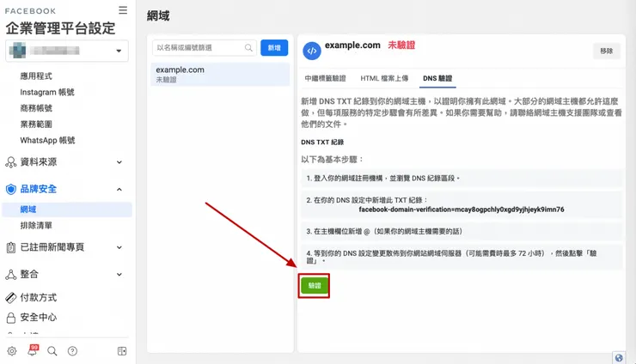636x364 pixels.
Task: Open the business account selector dropdown
Action: tap(67, 51)
